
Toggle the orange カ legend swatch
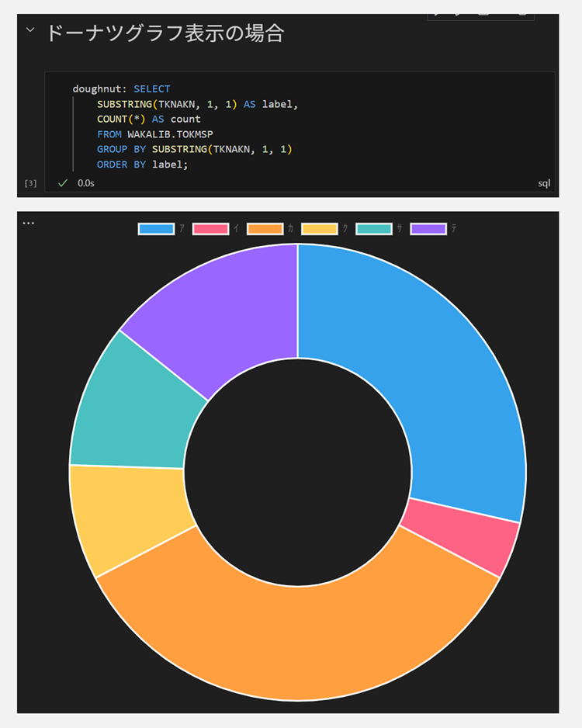coord(265,229)
